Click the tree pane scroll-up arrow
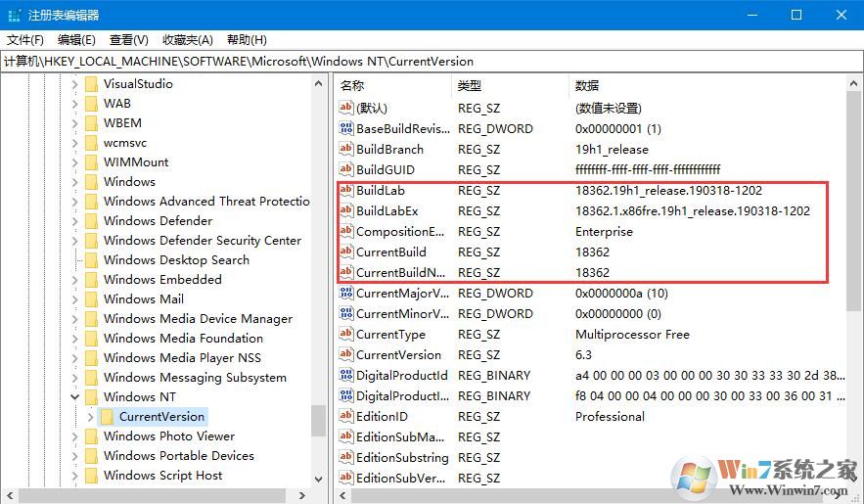 (318, 84)
